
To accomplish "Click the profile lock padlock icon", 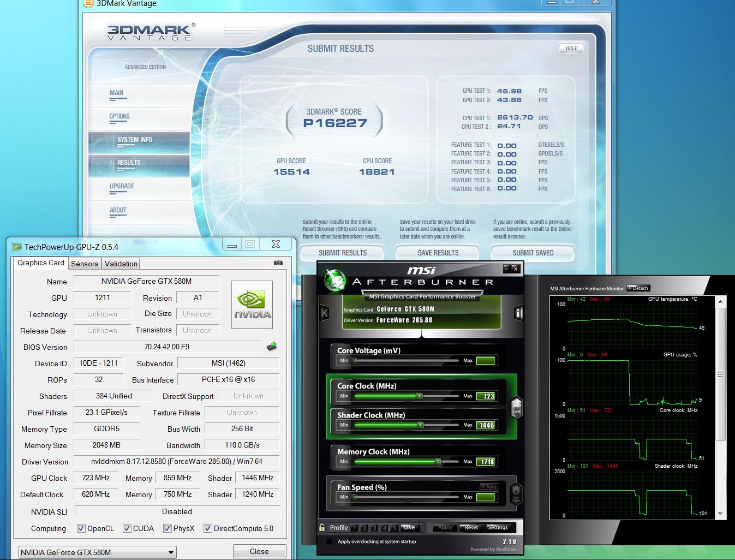I will tap(322, 527).
